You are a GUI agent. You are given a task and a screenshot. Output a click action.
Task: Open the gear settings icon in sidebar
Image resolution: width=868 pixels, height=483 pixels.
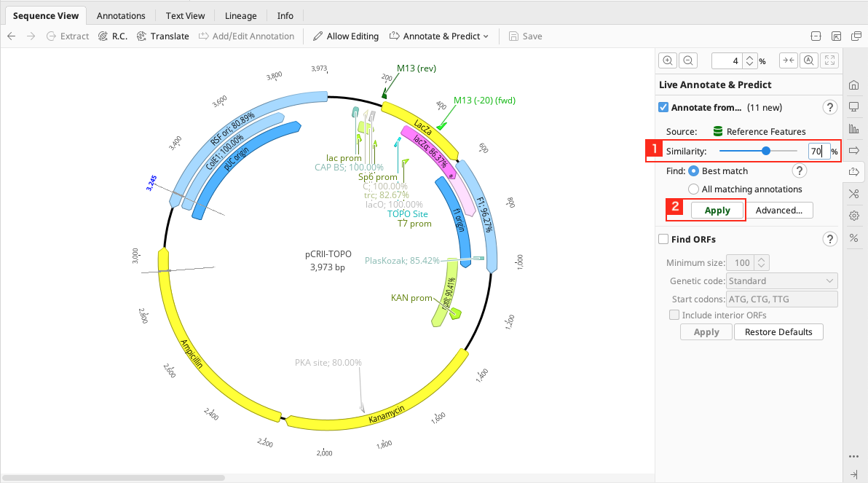pyautogui.click(x=854, y=216)
